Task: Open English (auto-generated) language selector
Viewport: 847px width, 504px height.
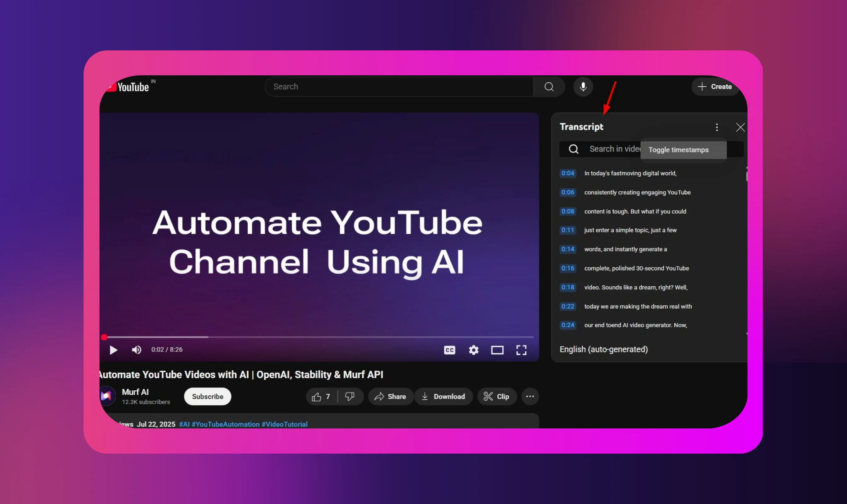Action: point(603,349)
